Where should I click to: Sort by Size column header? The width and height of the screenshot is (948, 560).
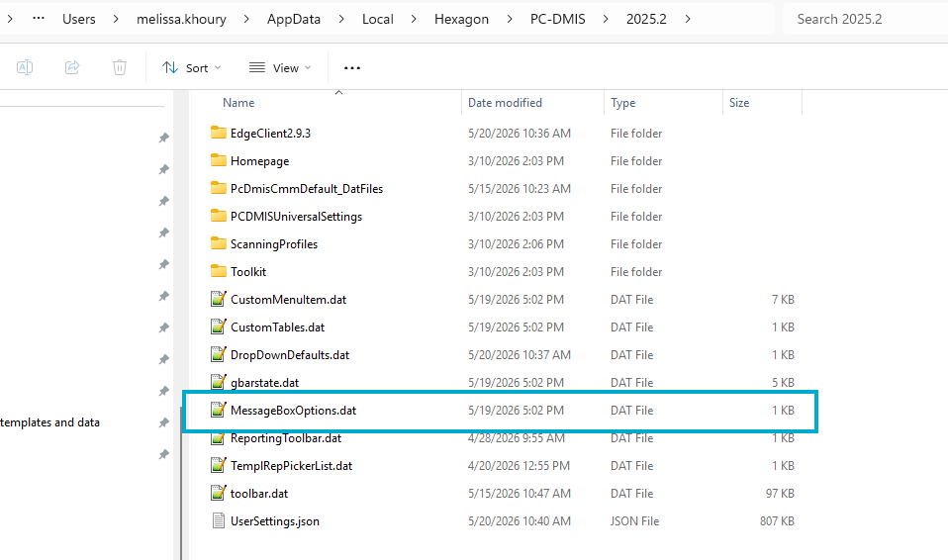pos(739,103)
